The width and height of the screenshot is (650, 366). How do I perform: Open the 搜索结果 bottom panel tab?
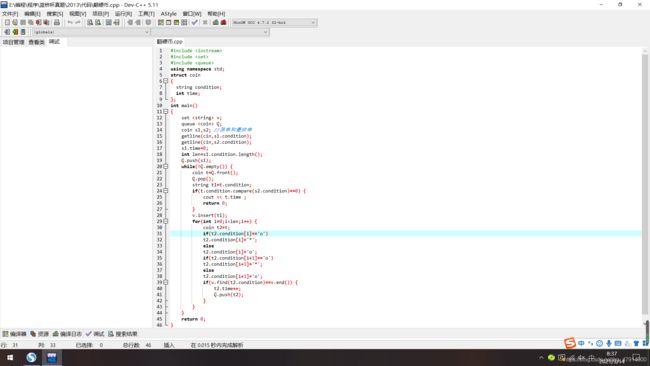123,334
